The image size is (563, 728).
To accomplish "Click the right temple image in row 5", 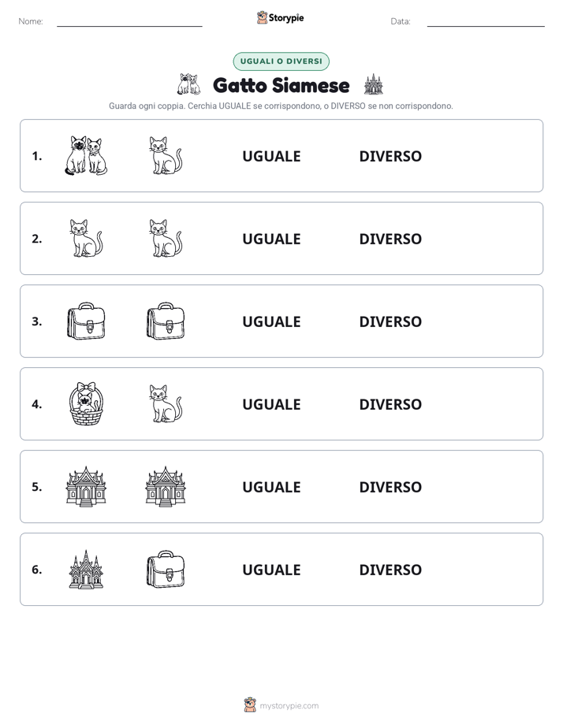I will pos(166,487).
